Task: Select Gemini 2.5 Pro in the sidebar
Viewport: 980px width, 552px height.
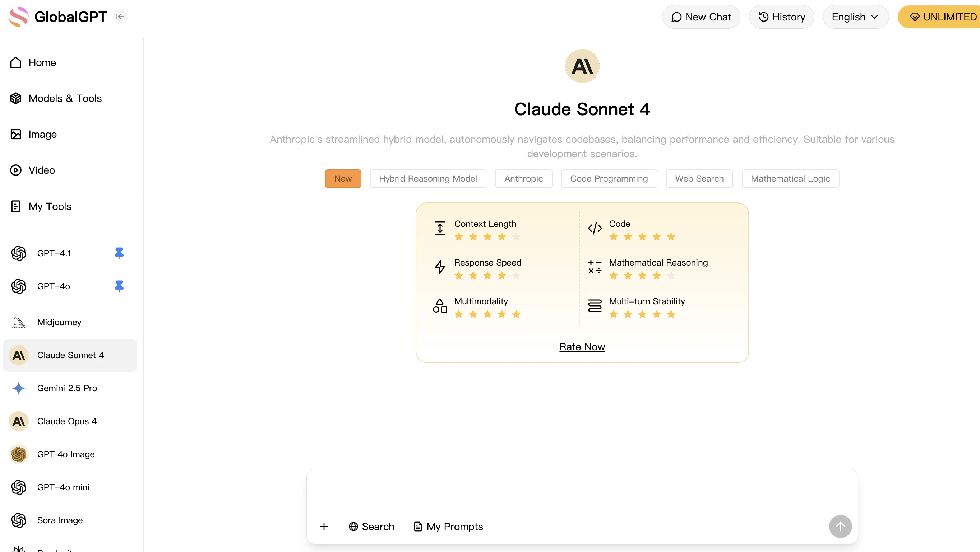Action: coord(67,388)
